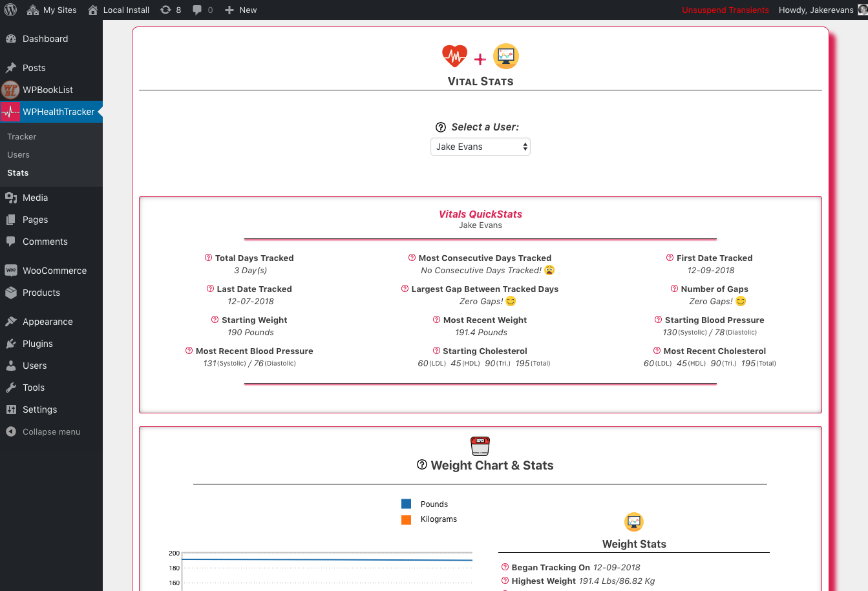This screenshot has width=868, height=591.
Task: Click the WPHealthTracker heartbeat icon in sidebar
Action: coord(10,112)
